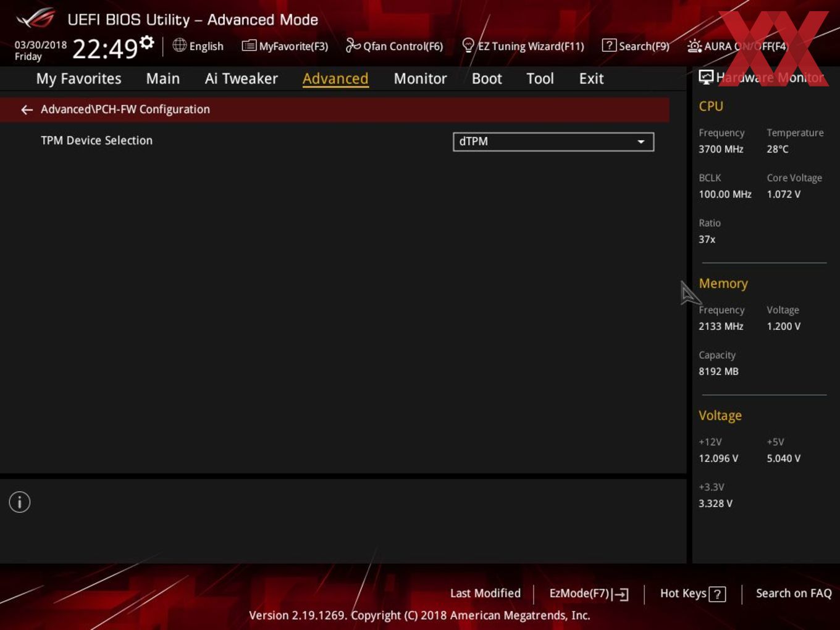Select the Advanced tab
Viewport: 840px width, 630px height.
[x=335, y=78]
